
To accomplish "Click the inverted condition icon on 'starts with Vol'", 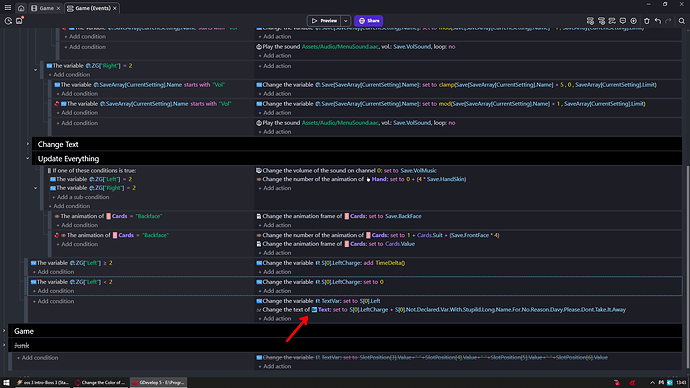I will (x=57, y=104).
